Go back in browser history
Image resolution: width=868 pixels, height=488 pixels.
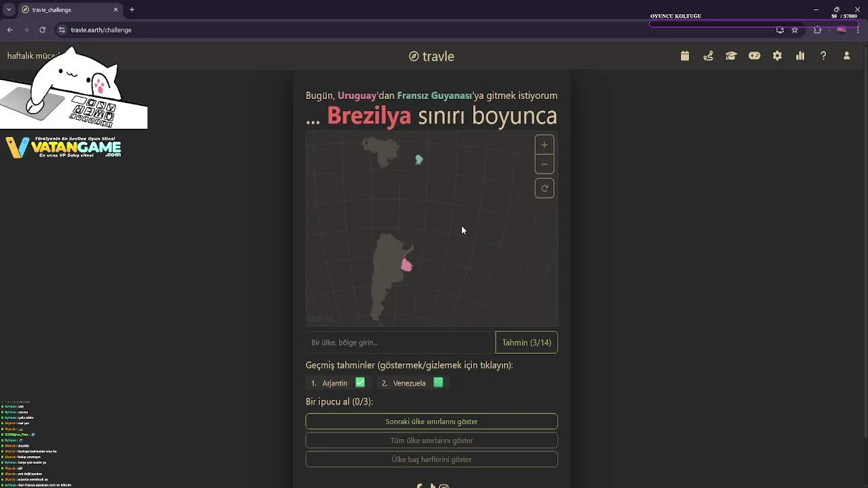(10, 30)
